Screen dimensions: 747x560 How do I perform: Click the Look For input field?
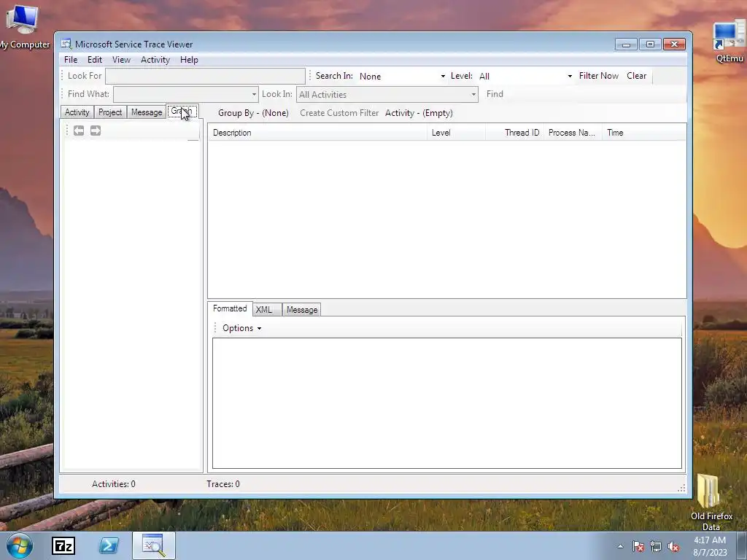(205, 76)
